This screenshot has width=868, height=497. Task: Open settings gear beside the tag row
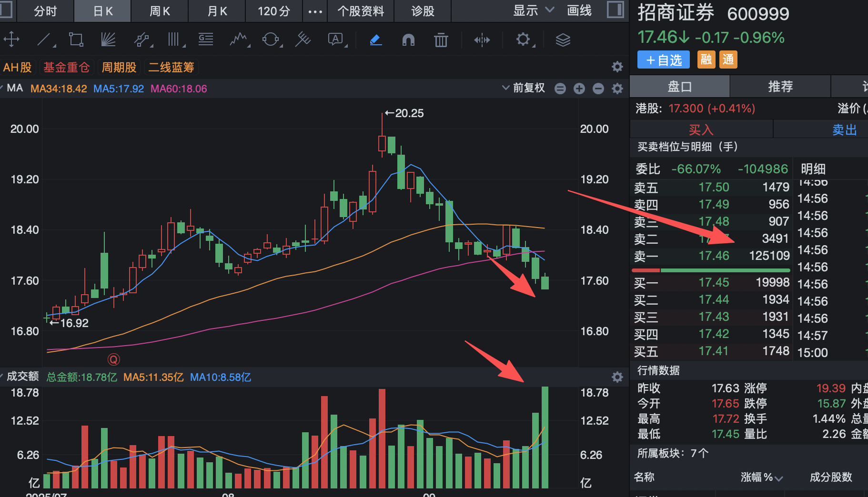(x=617, y=67)
